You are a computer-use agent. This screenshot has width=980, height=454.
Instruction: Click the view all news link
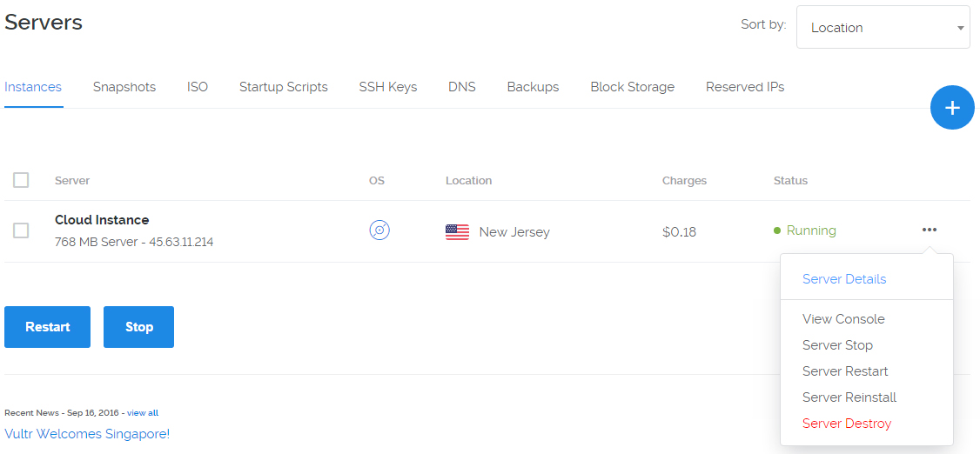(x=143, y=413)
